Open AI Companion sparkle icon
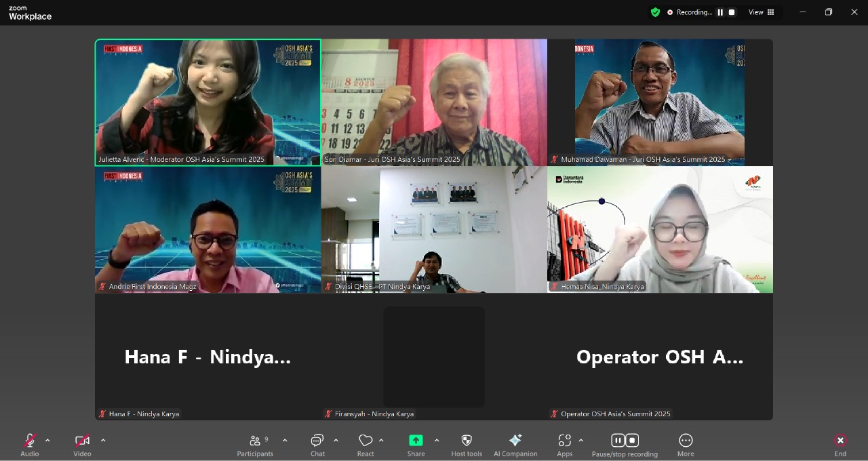 pyautogui.click(x=515, y=441)
